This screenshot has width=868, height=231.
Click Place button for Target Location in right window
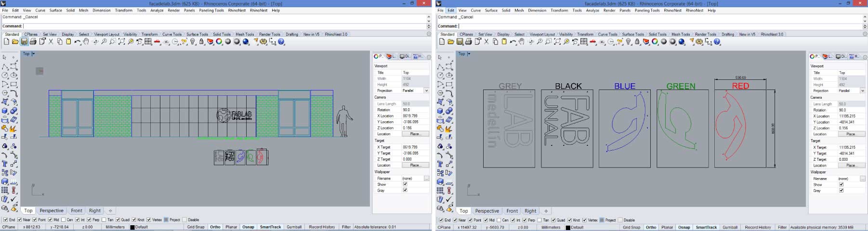click(x=851, y=165)
